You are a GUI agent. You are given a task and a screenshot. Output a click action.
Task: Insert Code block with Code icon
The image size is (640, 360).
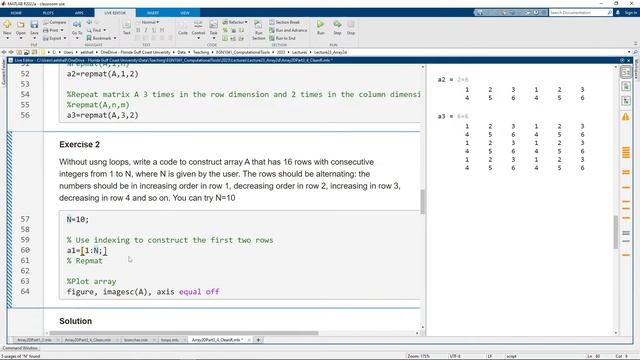click(183, 25)
